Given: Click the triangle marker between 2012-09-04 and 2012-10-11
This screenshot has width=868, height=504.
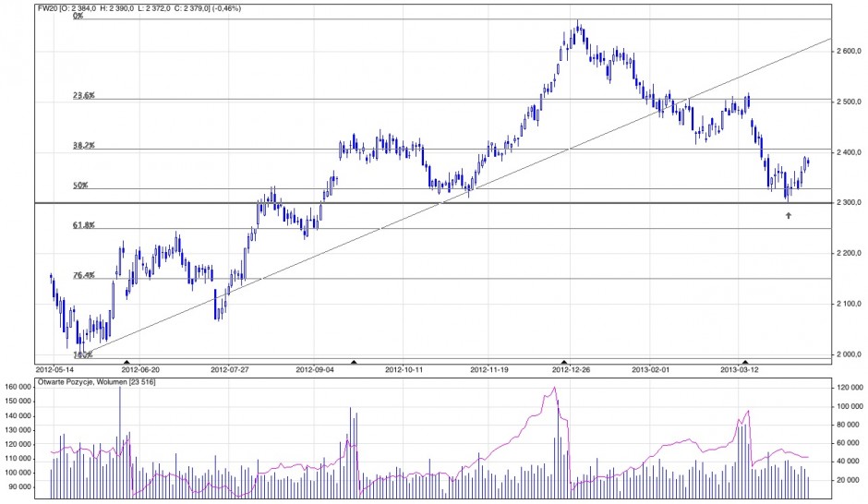Looking at the screenshot, I should [355, 362].
